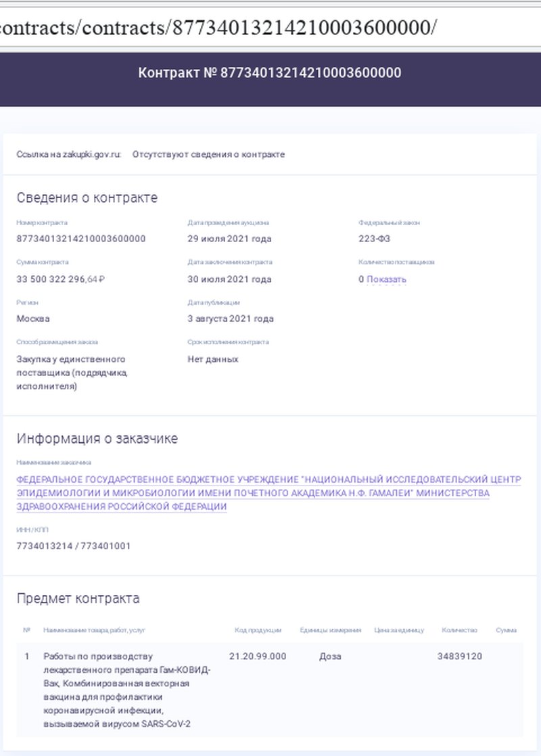Select product code 21.20.99.000 cell
Viewport: 541px width, 756px height.
click(258, 656)
